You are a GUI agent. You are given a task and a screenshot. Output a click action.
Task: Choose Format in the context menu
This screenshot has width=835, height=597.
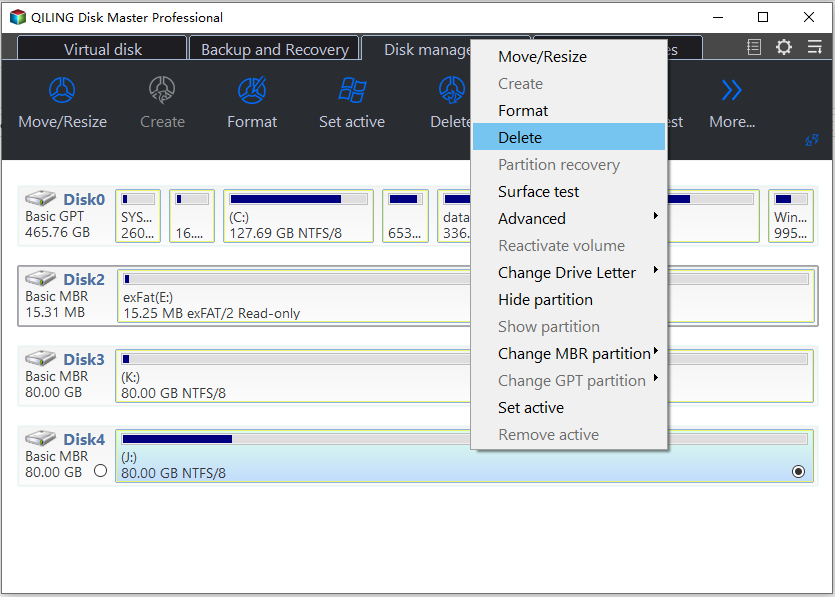click(569, 110)
